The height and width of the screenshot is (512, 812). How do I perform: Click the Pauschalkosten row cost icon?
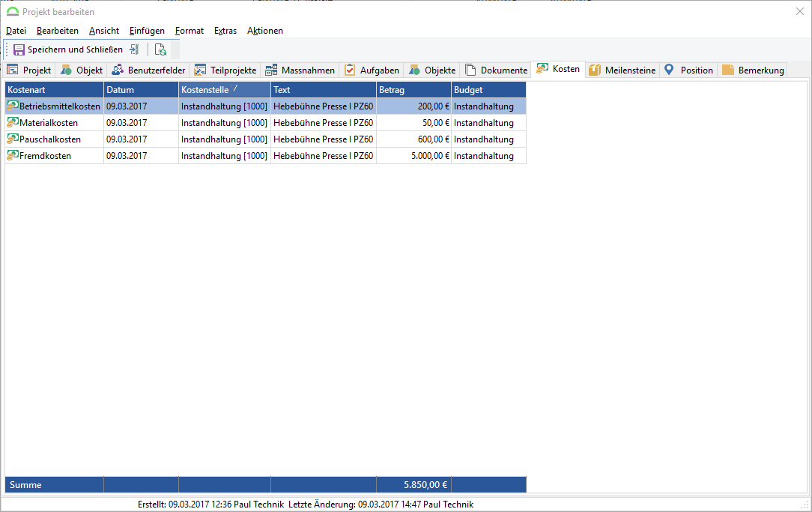click(13, 139)
